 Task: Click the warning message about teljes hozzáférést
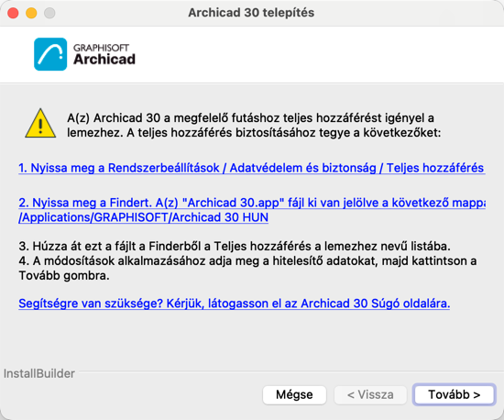pyautogui.click(x=254, y=125)
